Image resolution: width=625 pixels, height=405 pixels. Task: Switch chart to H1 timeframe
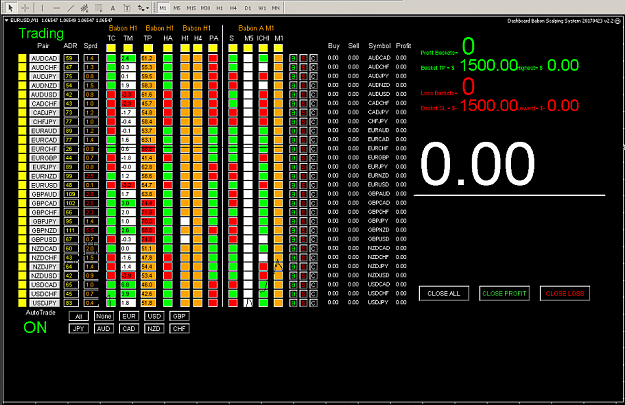pos(219,8)
